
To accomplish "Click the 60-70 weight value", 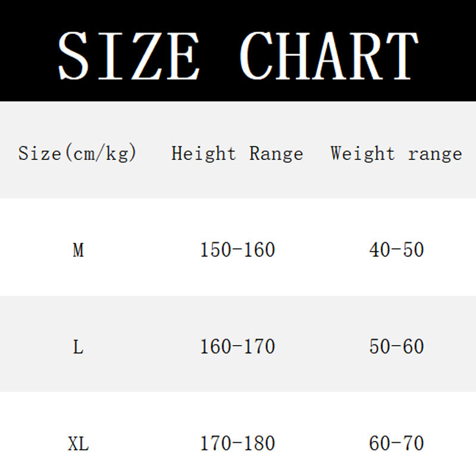I will 396,443.
